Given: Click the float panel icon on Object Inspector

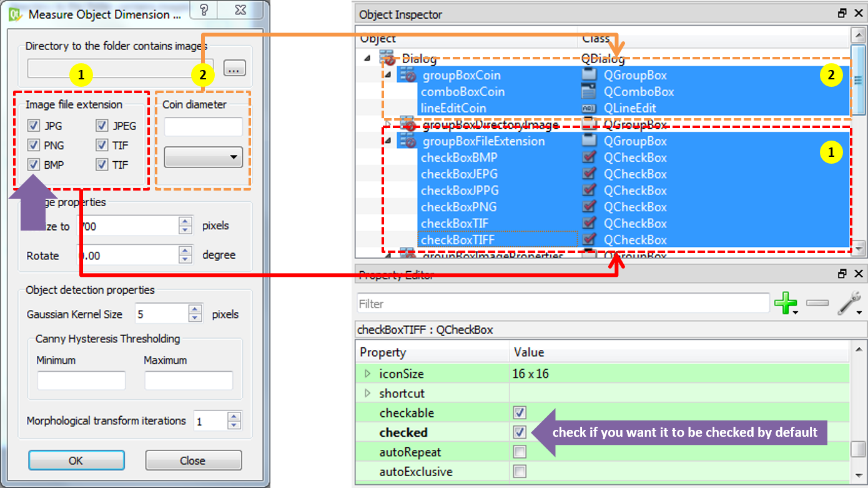Looking at the screenshot, I should (842, 12).
